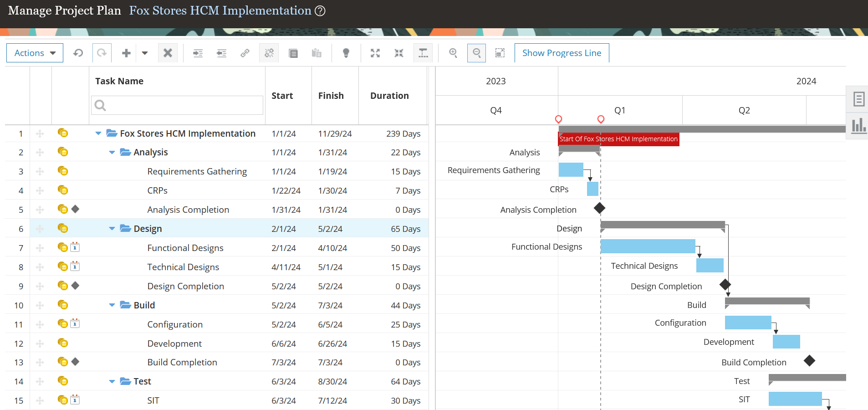Click the calendar icon on Functional Designs row
Viewport: 868px width, 410px height.
click(75, 247)
